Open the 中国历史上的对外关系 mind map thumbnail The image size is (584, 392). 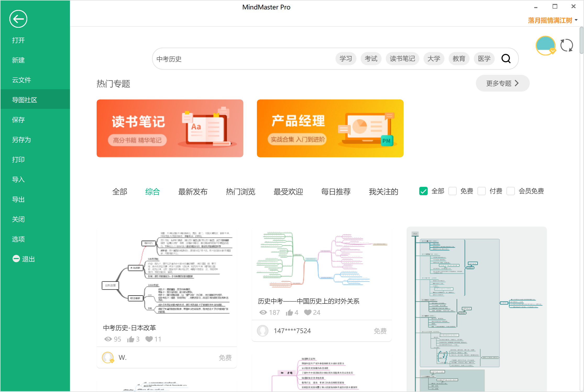(322, 260)
